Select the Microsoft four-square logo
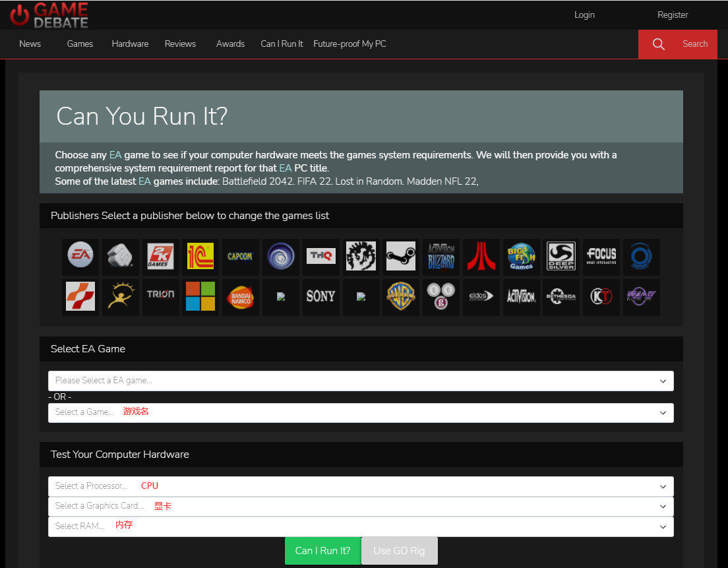Screen dimensions: 728x568 pos(200,296)
